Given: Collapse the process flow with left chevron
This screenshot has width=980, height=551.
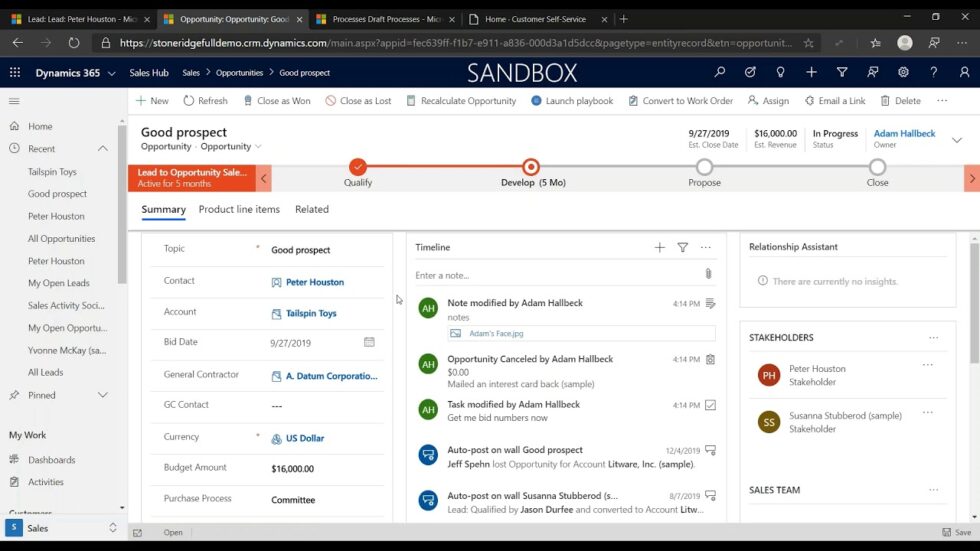Looking at the screenshot, I should pyautogui.click(x=264, y=178).
